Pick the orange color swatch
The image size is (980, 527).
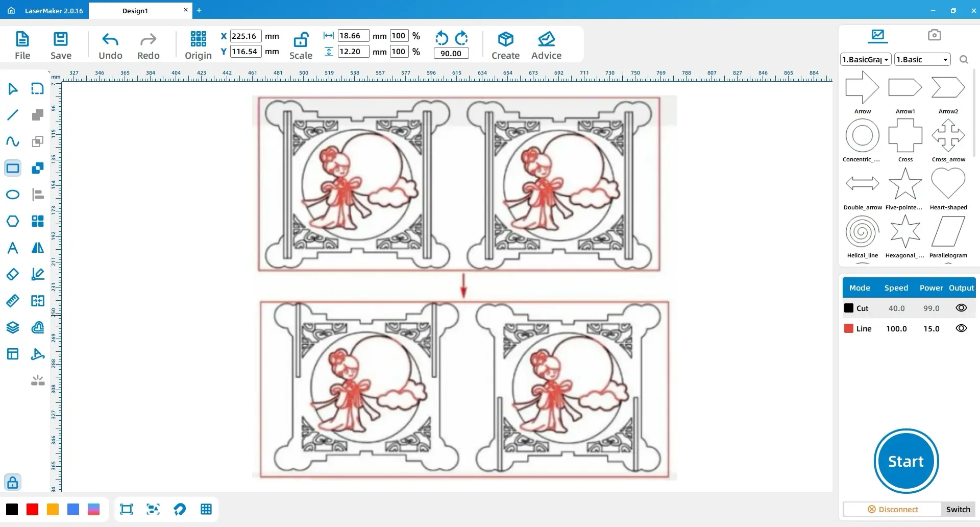click(x=53, y=509)
